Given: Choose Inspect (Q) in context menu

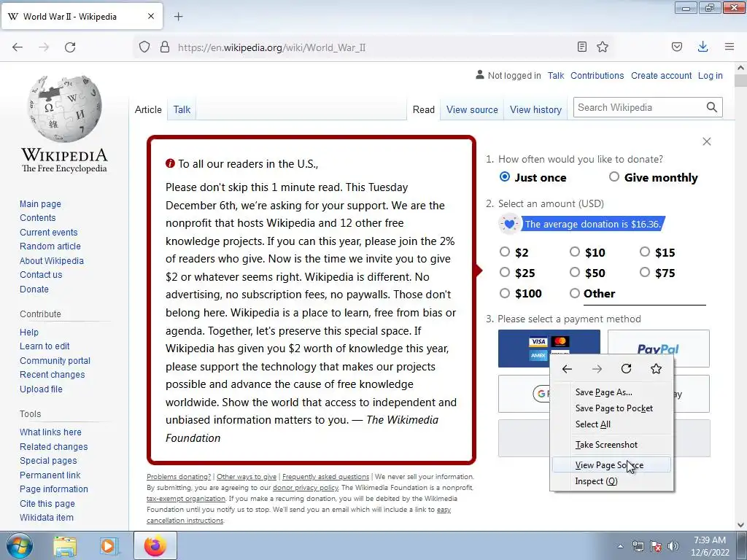Looking at the screenshot, I should click(612, 481).
